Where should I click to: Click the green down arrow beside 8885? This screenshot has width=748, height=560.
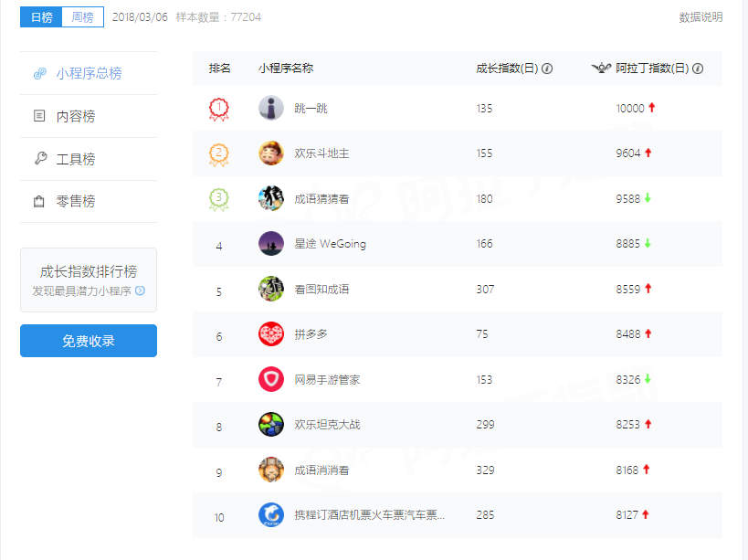(648, 243)
